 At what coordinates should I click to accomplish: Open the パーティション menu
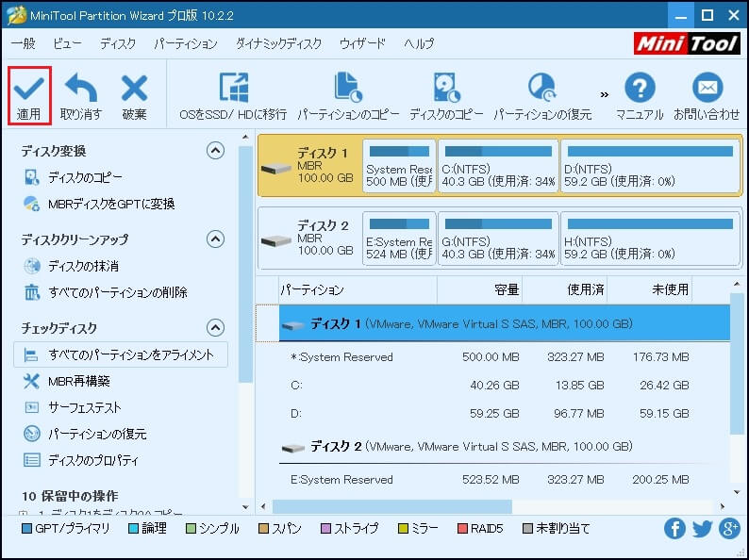[x=186, y=44]
